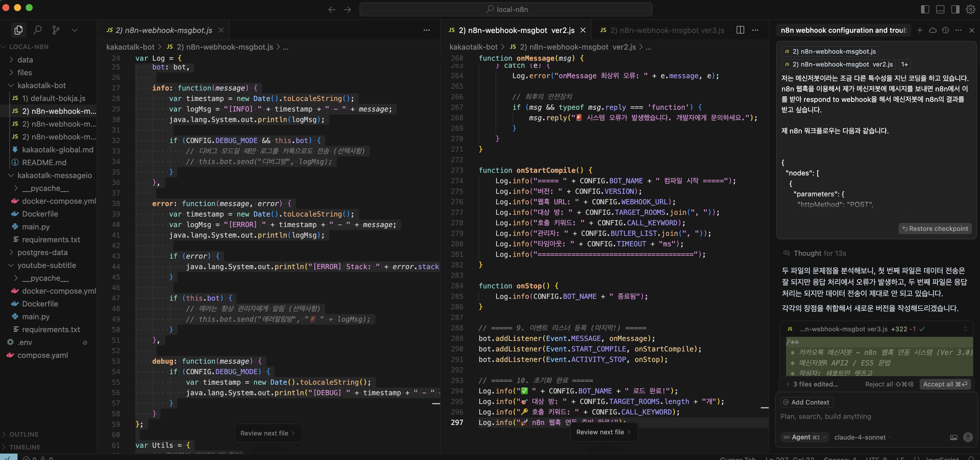Screen dimensions: 980x460
Task: Toggle the bottom panel layout icon
Action: [x=940, y=10]
